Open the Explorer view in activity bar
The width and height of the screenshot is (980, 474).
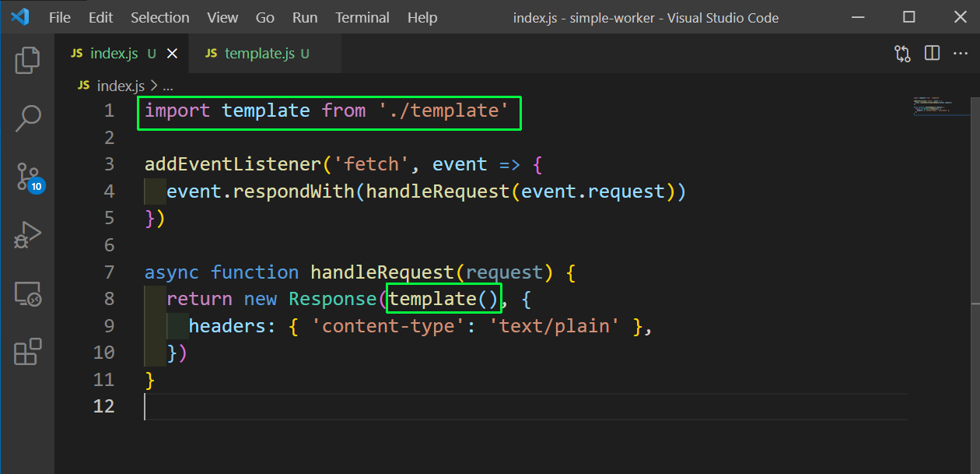pyautogui.click(x=27, y=61)
